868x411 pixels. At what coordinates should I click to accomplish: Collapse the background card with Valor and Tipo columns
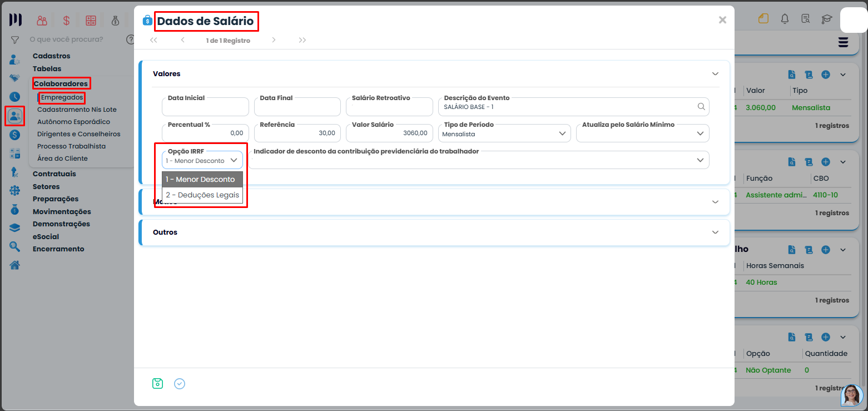pyautogui.click(x=843, y=75)
